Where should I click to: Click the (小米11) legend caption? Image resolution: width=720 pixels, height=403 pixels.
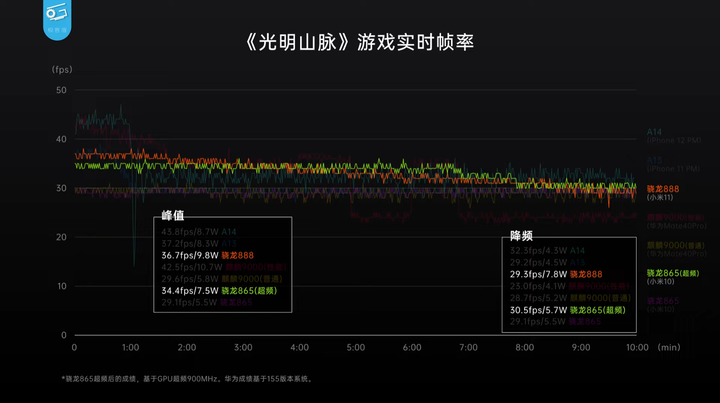tap(660, 198)
